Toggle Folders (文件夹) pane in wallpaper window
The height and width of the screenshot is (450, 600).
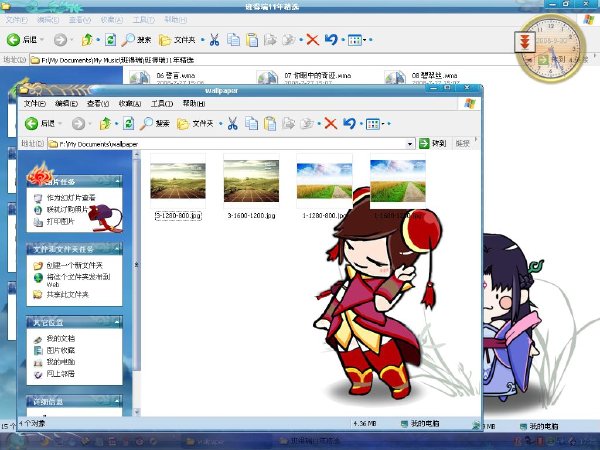(196, 123)
